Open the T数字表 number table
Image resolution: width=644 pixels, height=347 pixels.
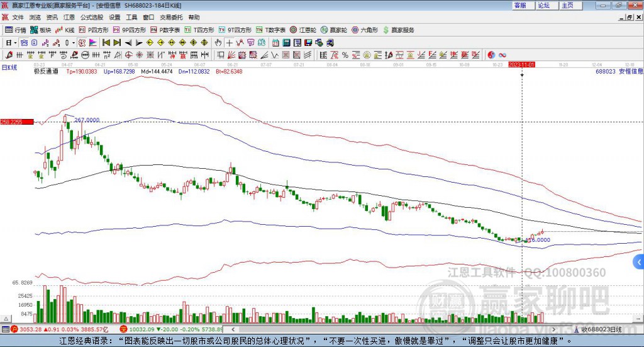(270, 30)
